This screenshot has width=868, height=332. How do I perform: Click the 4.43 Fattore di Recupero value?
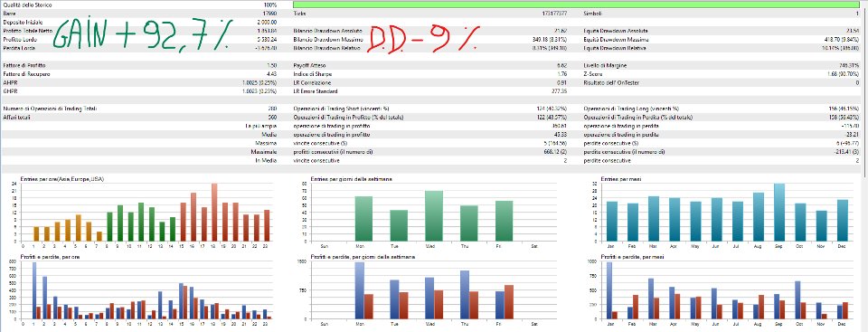[x=273, y=73]
